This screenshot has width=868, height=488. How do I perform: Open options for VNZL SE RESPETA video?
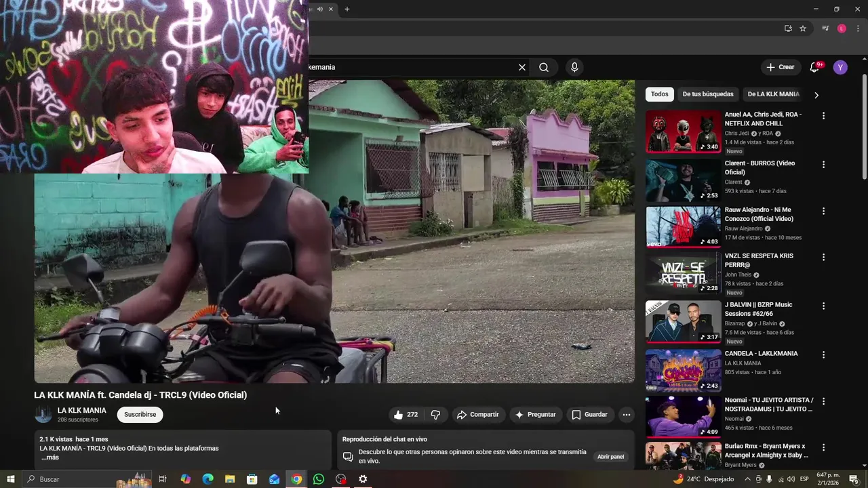click(824, 257)
